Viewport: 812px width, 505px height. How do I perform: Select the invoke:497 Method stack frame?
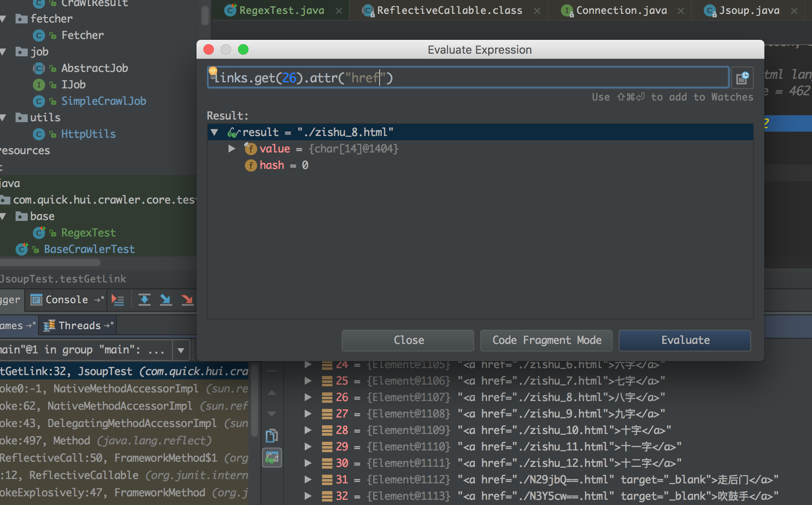[124, 440]
